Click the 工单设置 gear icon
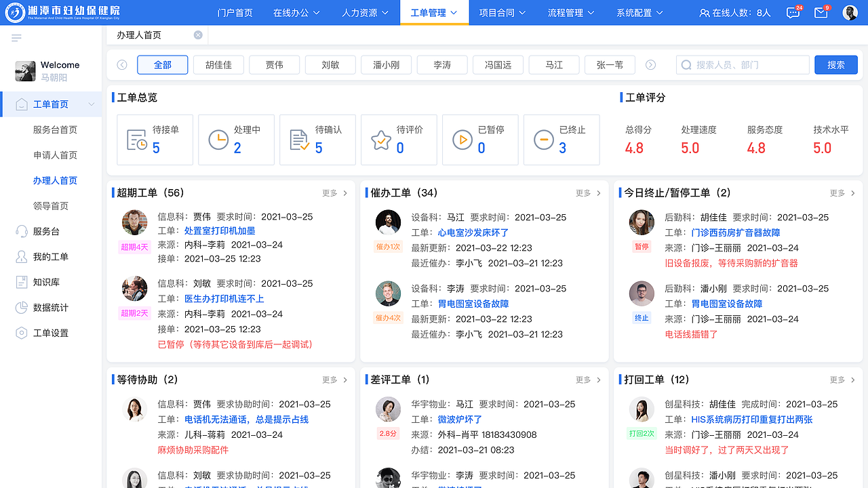This screenshot has width=868, height=488. [22, 332]
